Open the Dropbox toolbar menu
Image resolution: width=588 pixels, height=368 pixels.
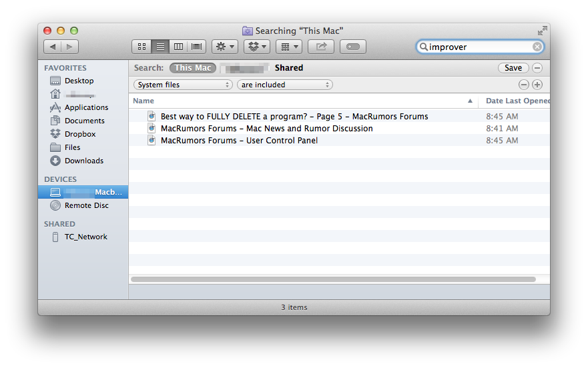point(257,47)
